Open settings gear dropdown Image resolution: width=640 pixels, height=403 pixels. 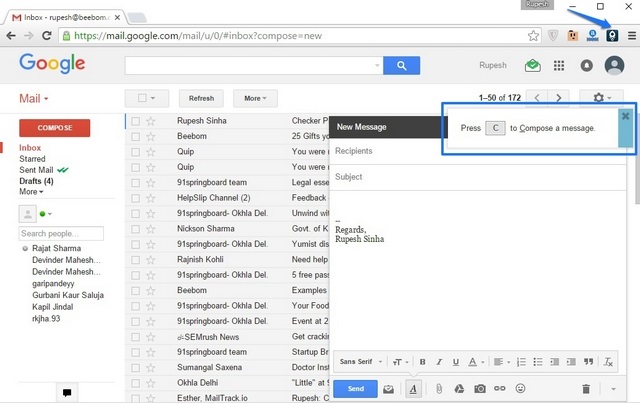click(x=602, y=98)
